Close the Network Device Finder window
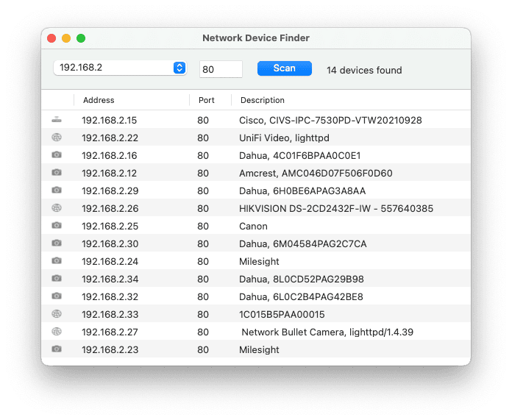 [x=51, y=38]
